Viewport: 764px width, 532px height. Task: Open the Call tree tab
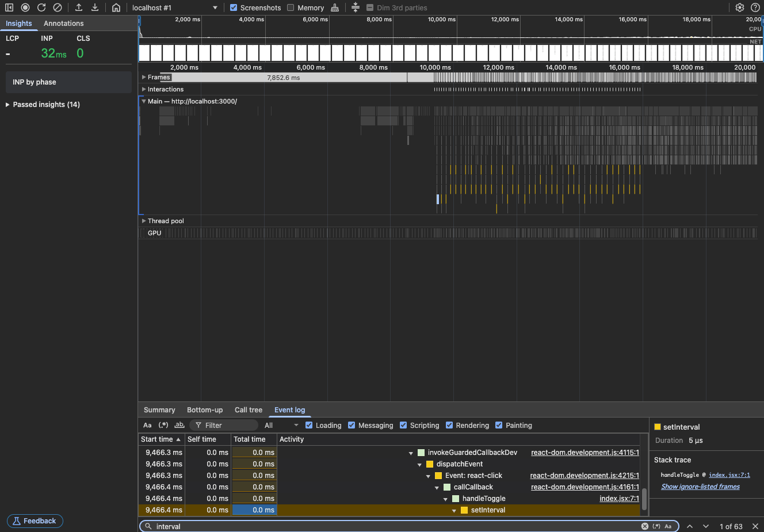[249, 410]
